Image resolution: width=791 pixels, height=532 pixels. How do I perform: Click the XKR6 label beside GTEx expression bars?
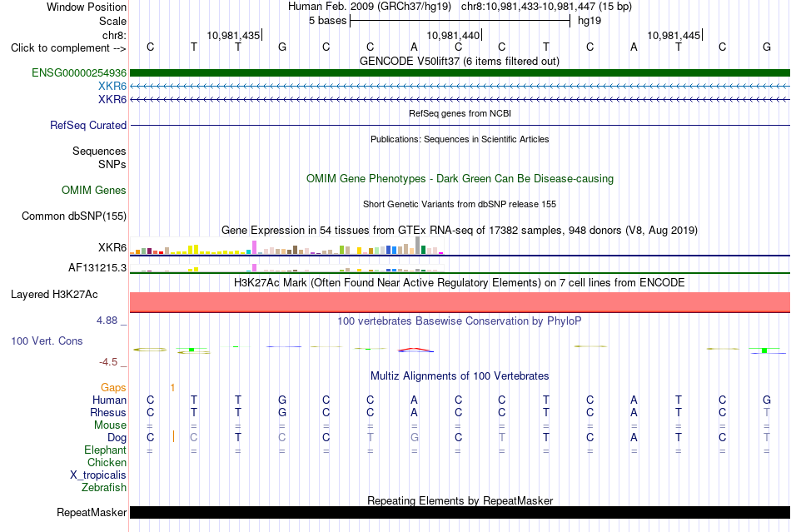pyautogui.click(x=112, y=247)
